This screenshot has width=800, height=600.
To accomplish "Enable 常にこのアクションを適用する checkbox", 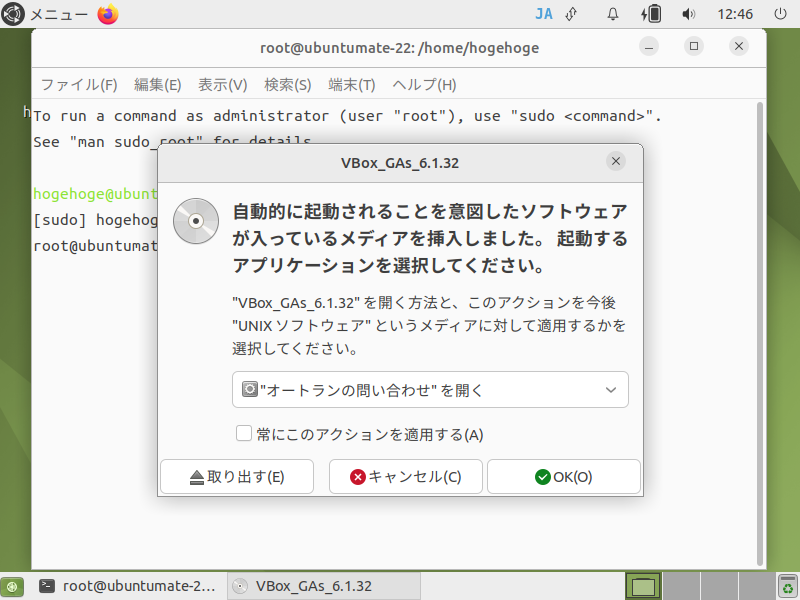I will click(243, 433).
